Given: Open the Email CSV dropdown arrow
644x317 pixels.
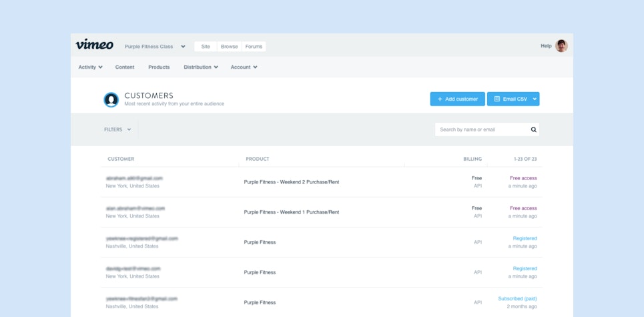Looking at the screenshot, I should point(534,99).
